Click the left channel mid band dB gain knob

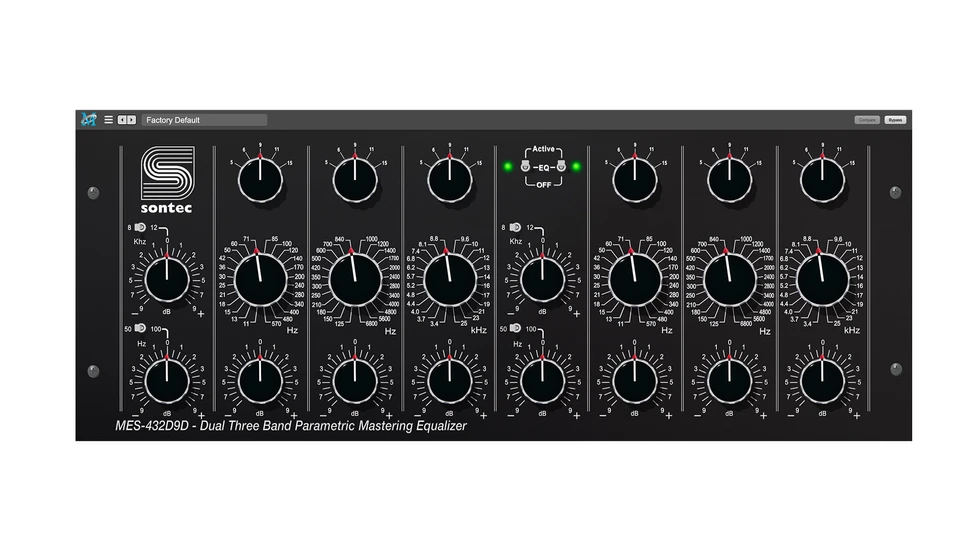tap(355, 380)
